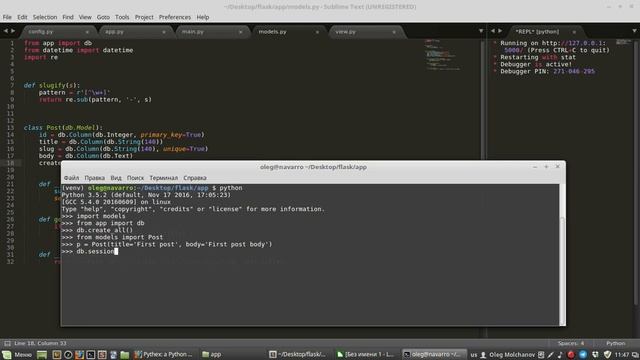Open the View menu in Sublime

(x=85, y=17)
